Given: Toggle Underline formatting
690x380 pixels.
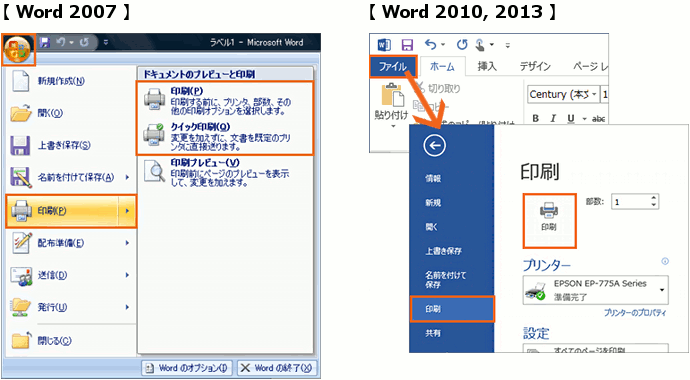Looking at the screenshot, I should pyautogui.click(x=571, y=118).
